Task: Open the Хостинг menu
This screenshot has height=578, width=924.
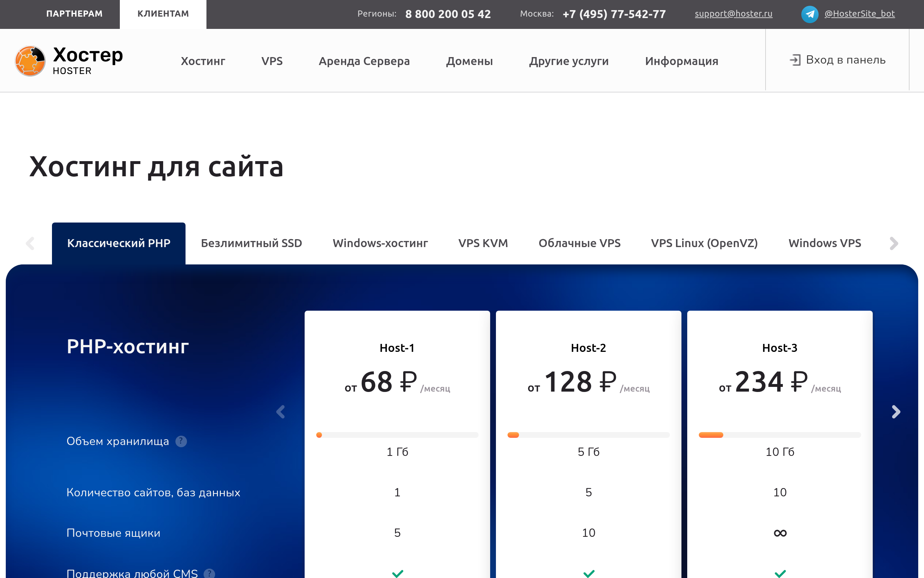Action: (203, 61)
